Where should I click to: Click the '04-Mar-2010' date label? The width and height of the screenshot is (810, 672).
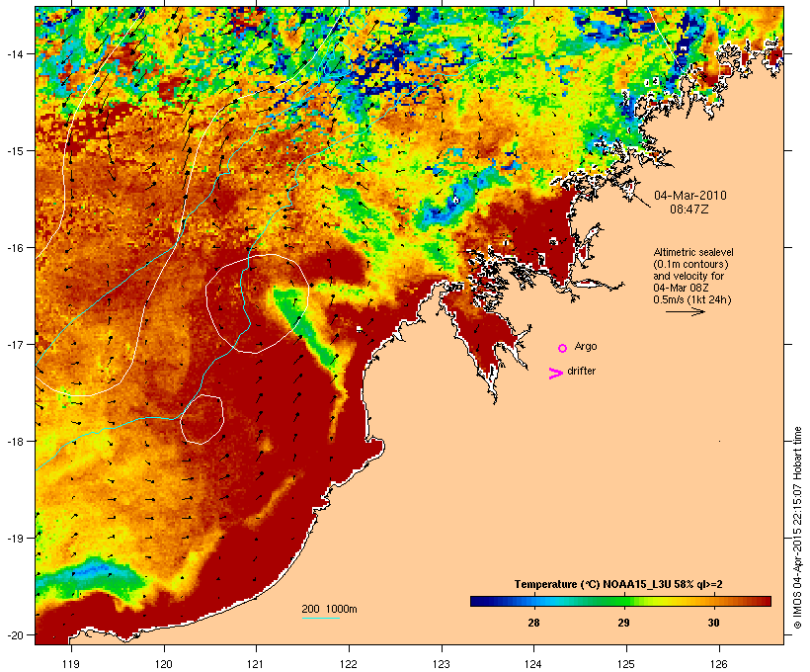(690, 196)
